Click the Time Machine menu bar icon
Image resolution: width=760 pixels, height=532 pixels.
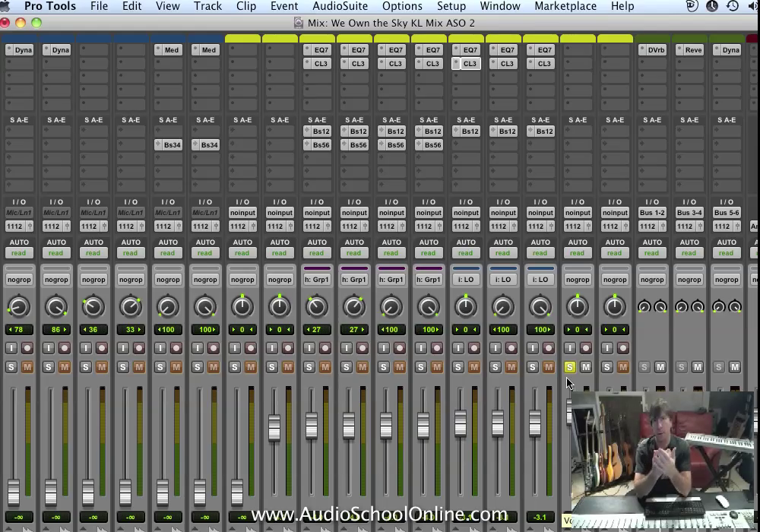point(733,6)
